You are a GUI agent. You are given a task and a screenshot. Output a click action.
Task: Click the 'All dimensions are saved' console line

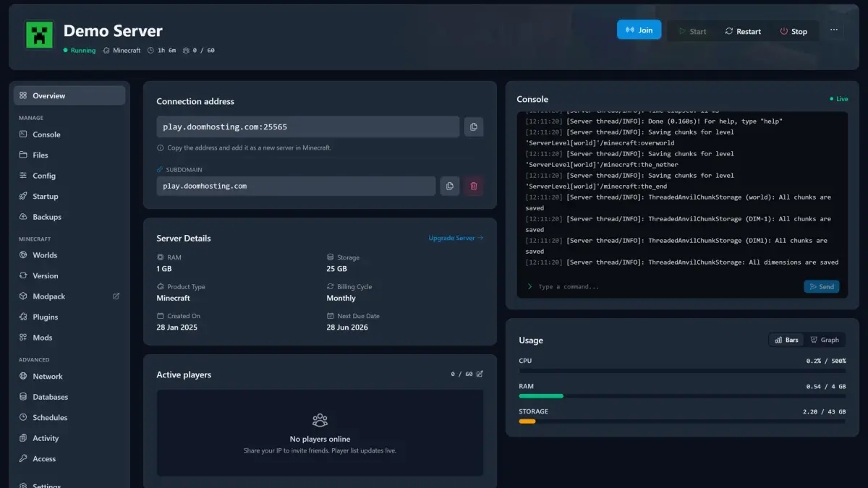point(682,262)
